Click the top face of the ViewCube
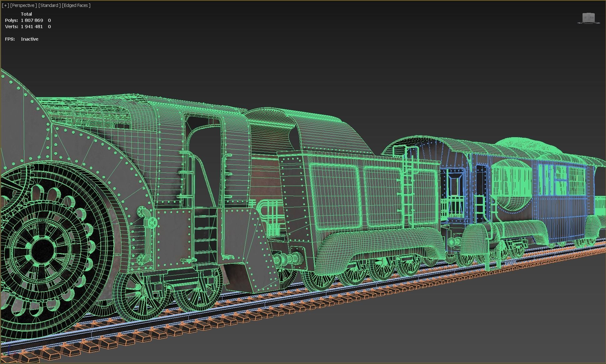This screenshot has height=364, width=606. pyautogui.click(x=588, y=13)
